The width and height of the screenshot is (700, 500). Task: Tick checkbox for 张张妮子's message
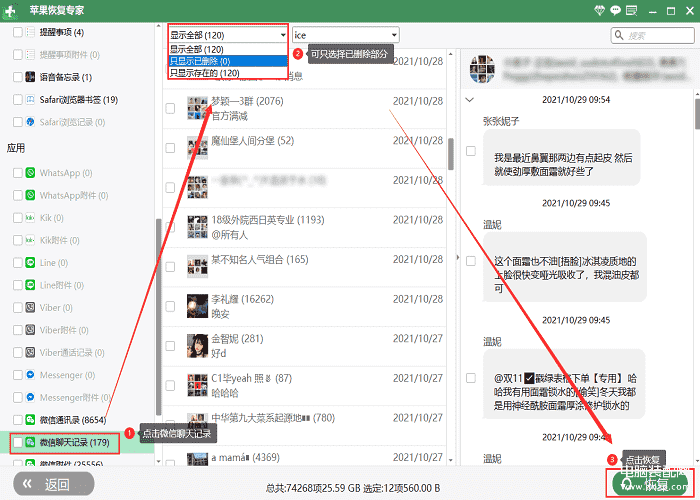tap(471, 151)
